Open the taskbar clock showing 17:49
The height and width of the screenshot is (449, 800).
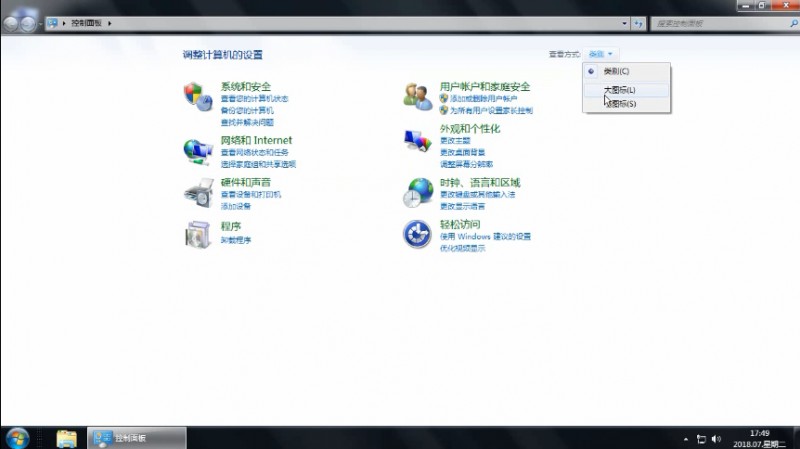pos(759,439)
